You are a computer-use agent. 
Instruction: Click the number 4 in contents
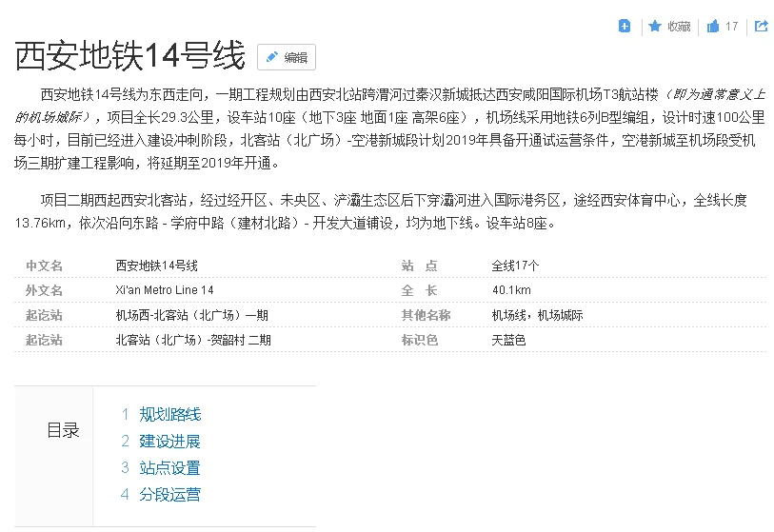click(x=125, y=494)
